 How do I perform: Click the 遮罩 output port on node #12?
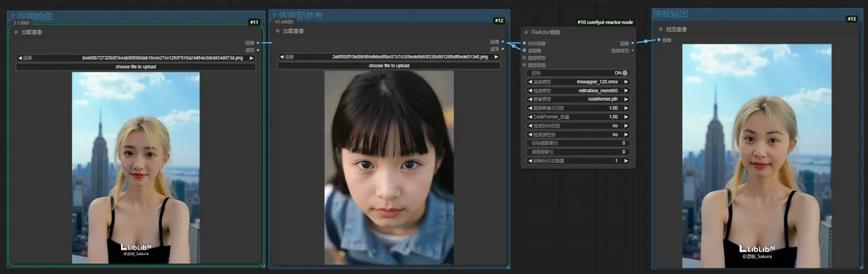coord(503,49)
